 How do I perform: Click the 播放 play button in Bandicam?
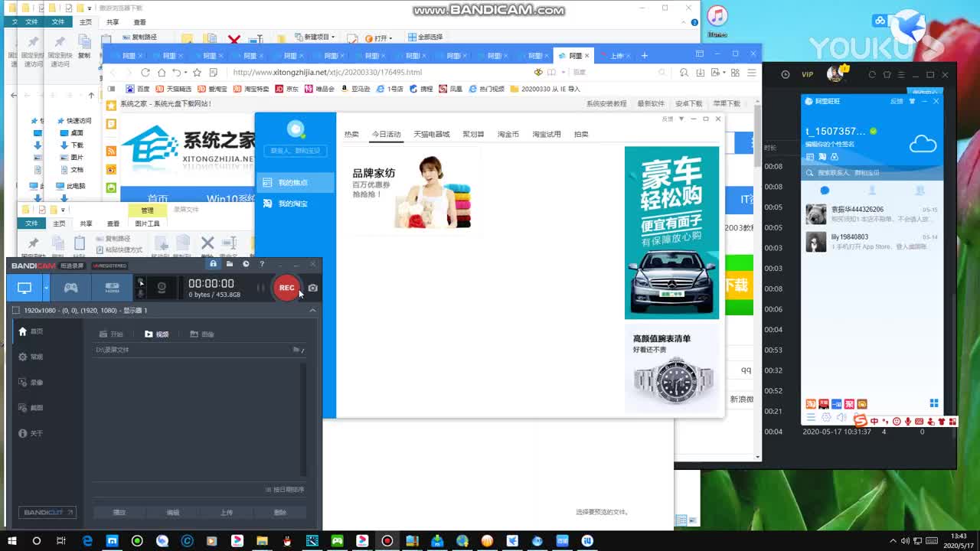click(119, 513)
